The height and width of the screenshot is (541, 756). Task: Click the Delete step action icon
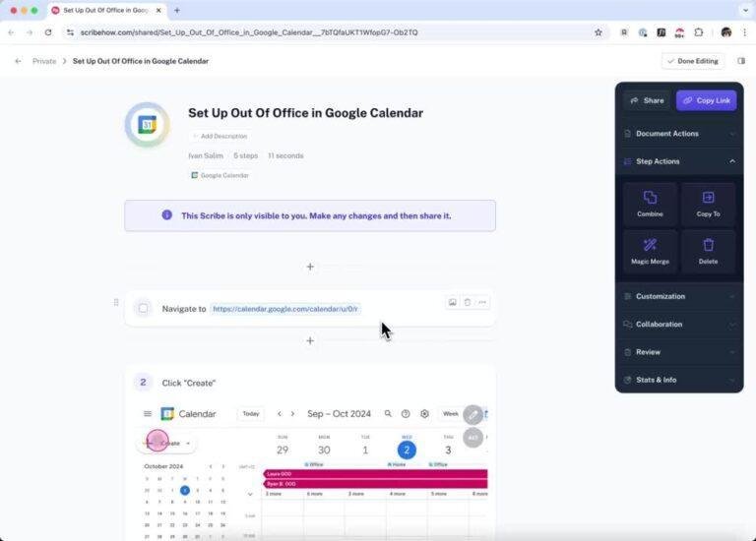(x=708, y=245)
